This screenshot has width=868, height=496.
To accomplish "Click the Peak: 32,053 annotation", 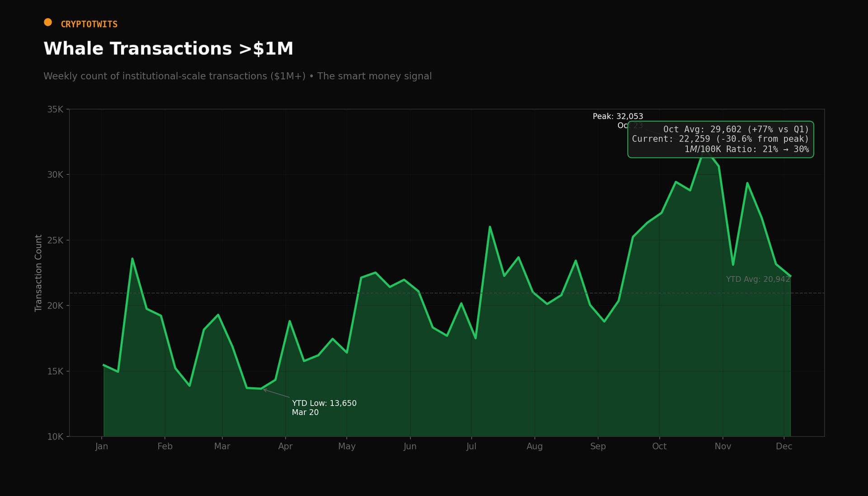I will click(618, 117).
